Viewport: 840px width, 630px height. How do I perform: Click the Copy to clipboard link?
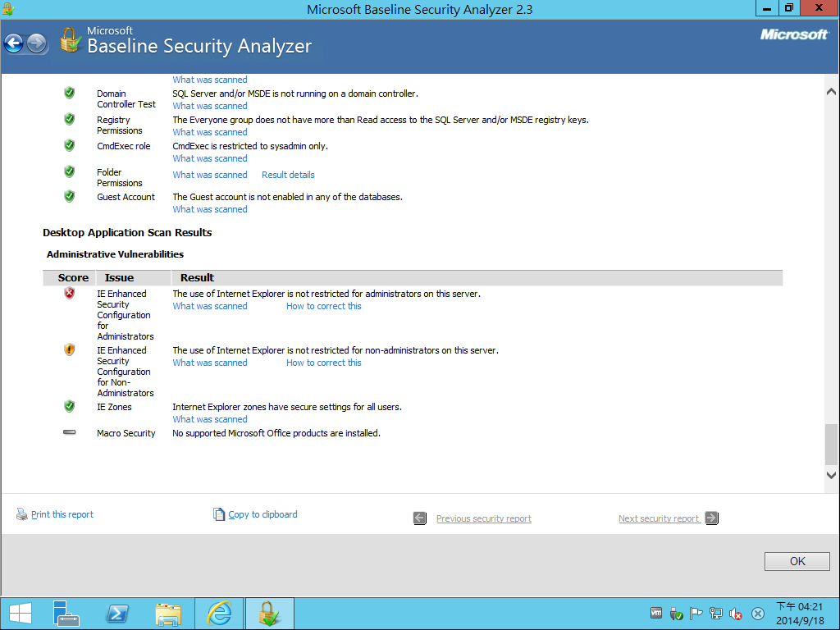pyautogui.click(x=262, y=514)
